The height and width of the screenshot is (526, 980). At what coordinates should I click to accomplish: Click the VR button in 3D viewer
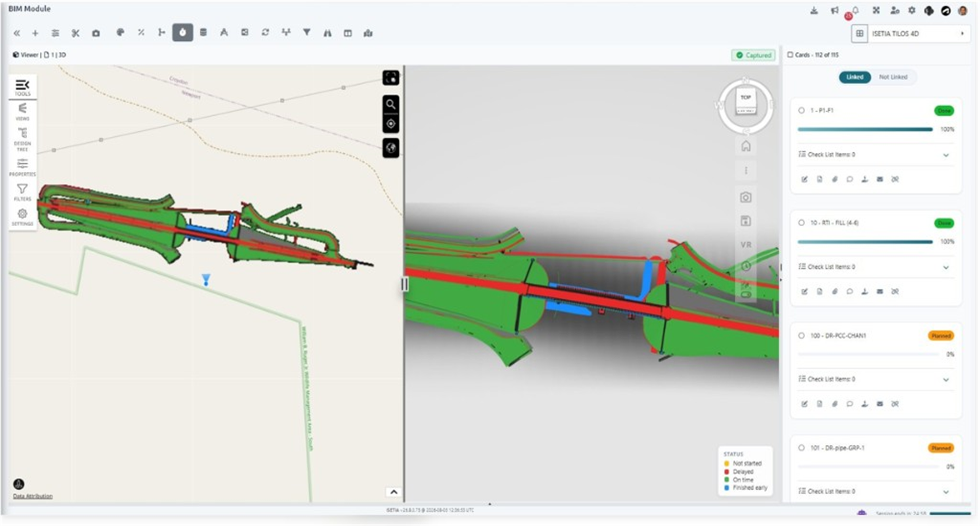click(x=746, y=245)
